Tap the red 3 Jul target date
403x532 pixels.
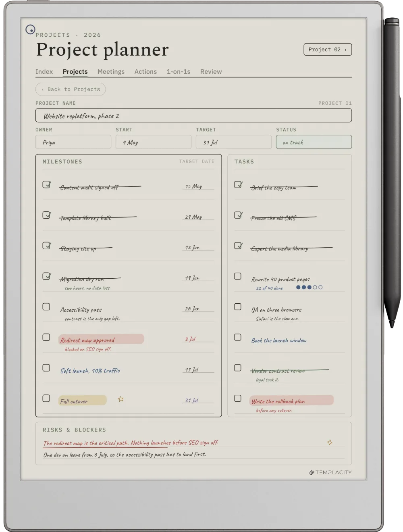(190, 339)
